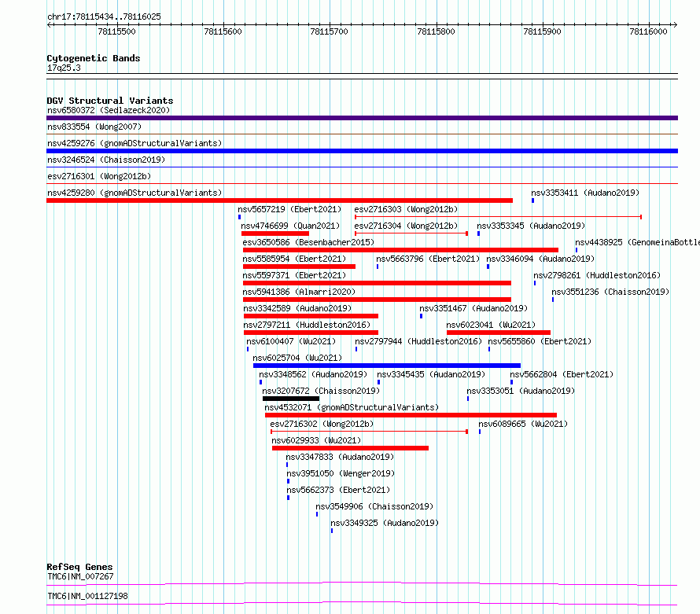700x614 pixels.
Task: Open nsv2798261 (Huddleston2016) label
Action: click(x=597, y=275)
